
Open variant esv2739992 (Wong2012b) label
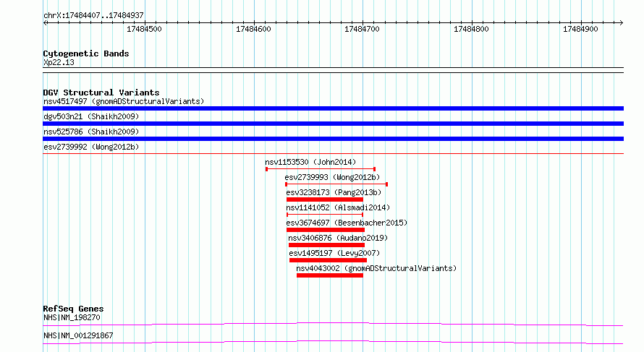tap(91, 147)
